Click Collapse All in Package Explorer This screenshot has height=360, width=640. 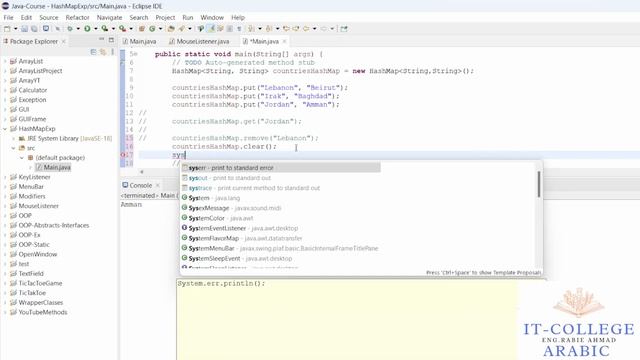tap(93, 52)
